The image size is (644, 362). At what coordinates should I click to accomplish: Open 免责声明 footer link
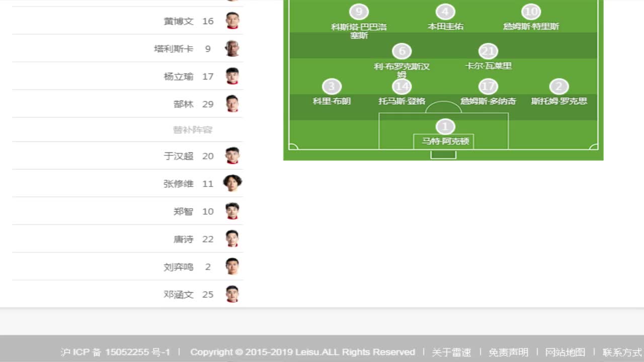(x=508, y=352)
